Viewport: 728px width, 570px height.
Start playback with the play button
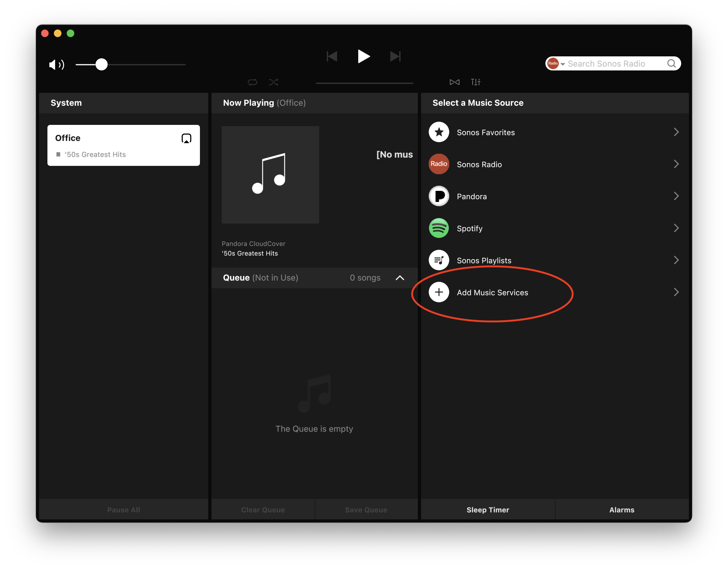point(363,56)
